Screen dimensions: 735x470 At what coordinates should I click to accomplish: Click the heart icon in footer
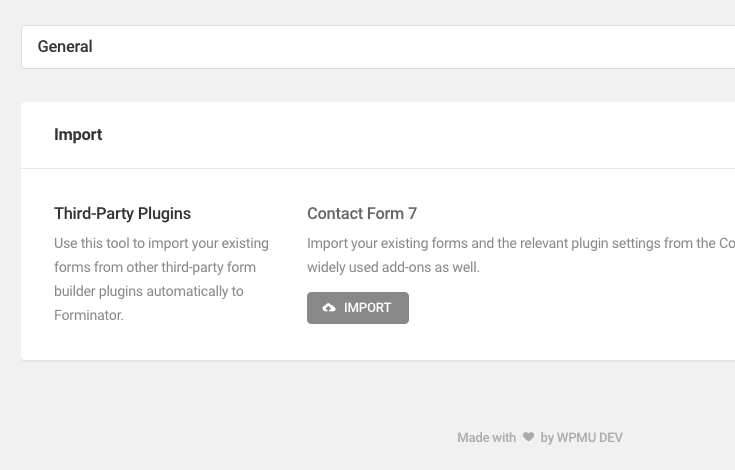[x=528, y=437]
